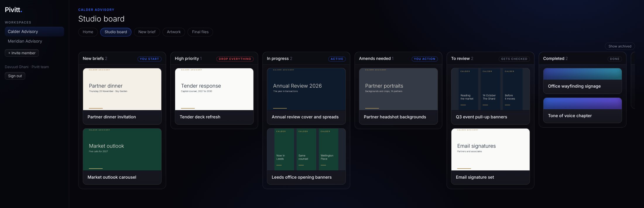Open the Office wayfinding signage card
Screen dimensions: 644x208
click(583, 81)
